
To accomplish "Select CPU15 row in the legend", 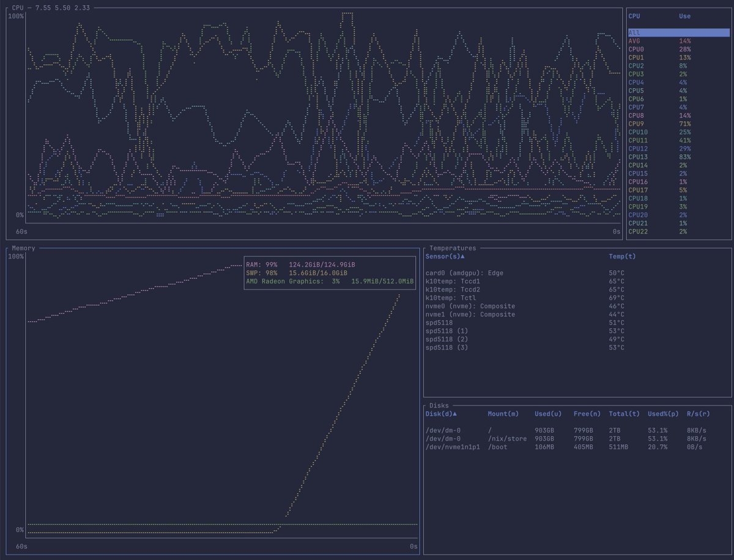I will coord(678,174).
